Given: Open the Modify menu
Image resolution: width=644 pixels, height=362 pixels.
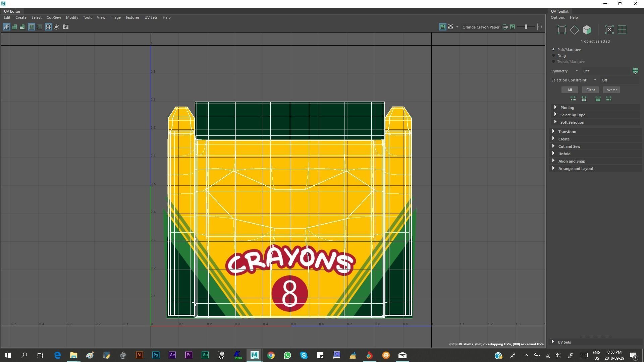Looking at the screenshot, I should 72,17.
